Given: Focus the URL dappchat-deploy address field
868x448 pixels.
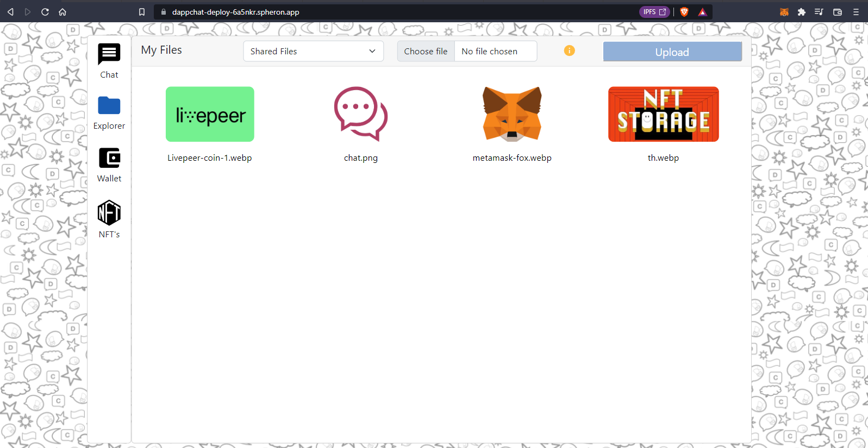Looking at the screenshot, I should point(236,12).
